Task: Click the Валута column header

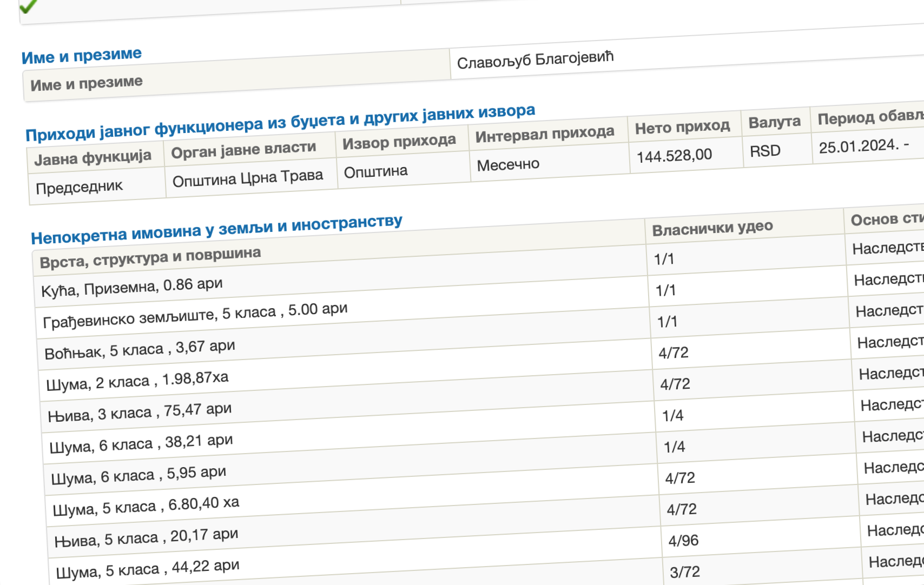Action: [x=774, y=122]
